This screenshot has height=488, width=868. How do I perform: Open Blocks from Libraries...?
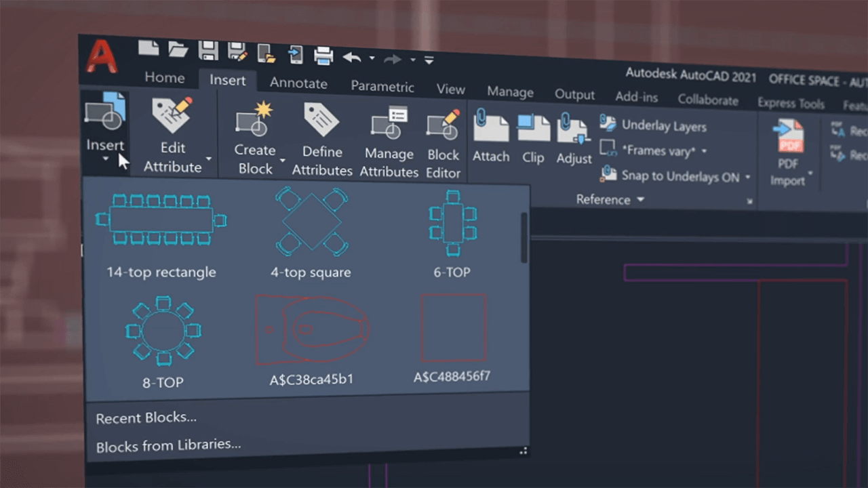[x=168, y=445]
